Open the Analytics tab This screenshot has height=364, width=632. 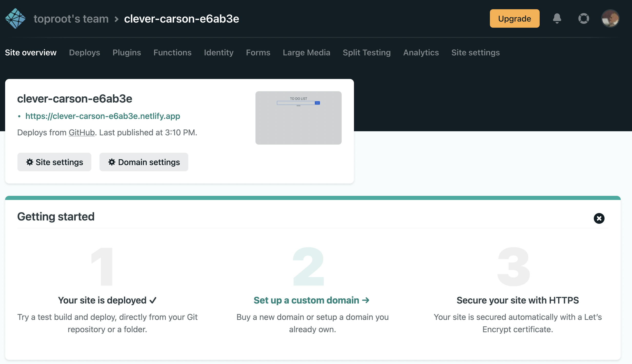point(421,53)
